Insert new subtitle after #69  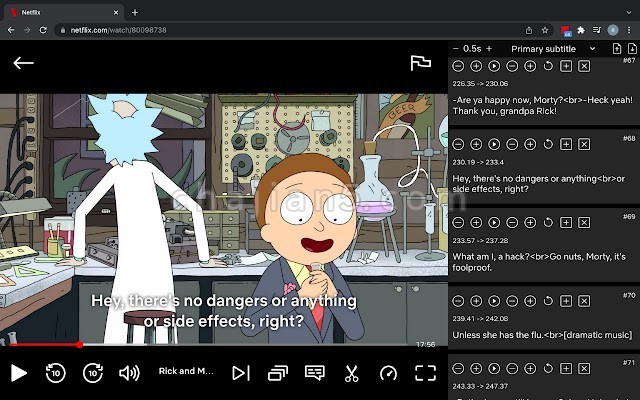(x=566, y=222)
